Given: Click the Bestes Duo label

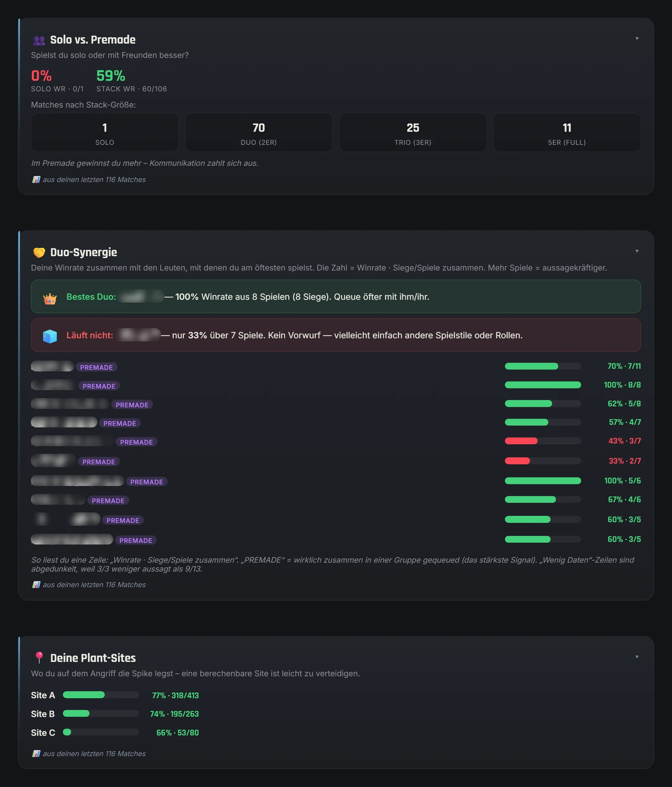Looking at the screenshot, I should 91,297.
